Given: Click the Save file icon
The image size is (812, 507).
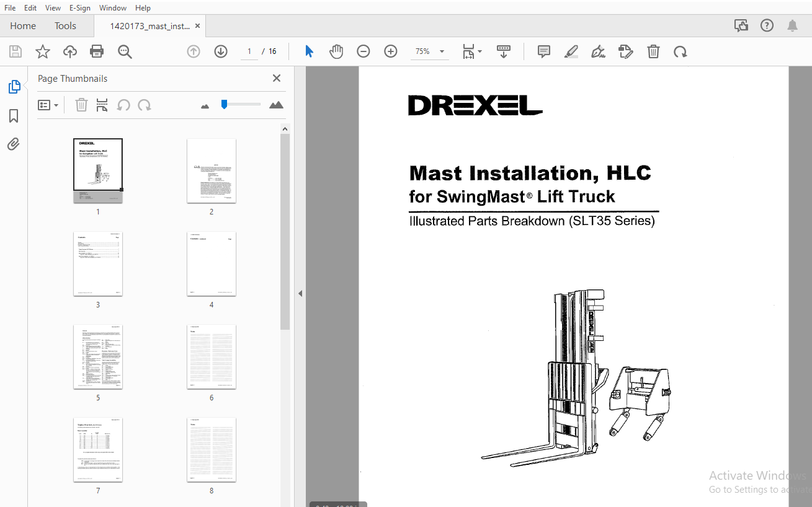Looking at the screenshot, I should click(15, 51).
